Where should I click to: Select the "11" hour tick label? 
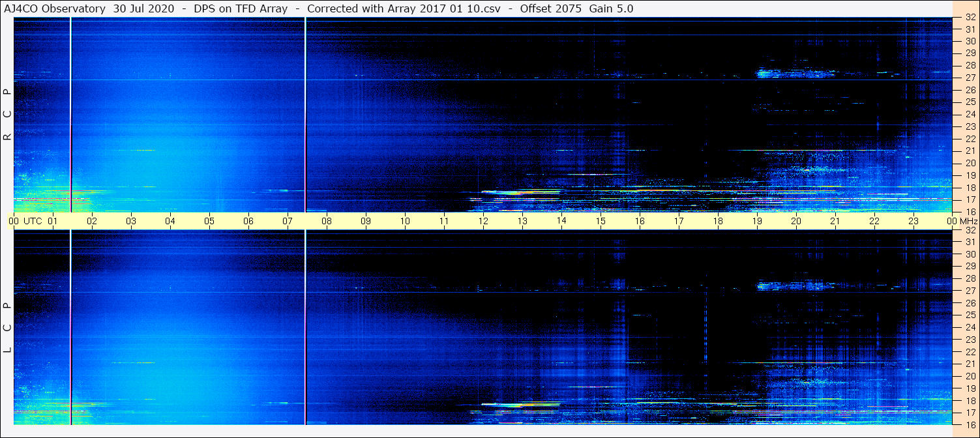tap(444, 221)
